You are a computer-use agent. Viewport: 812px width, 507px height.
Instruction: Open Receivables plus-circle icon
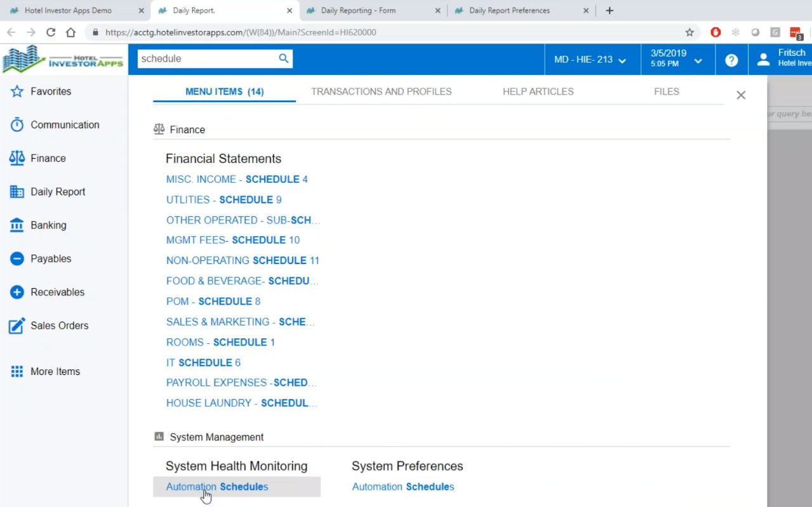point(17,292)
